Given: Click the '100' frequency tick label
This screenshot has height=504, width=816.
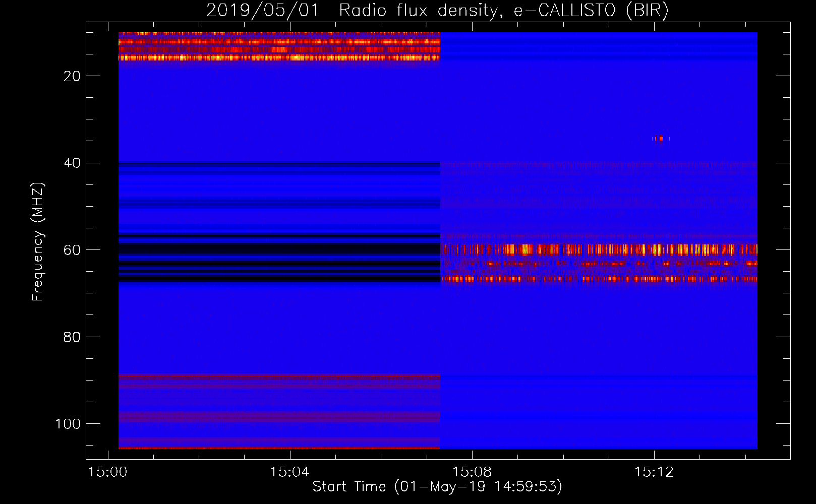Looking at the screenshot, I should 68,424.
